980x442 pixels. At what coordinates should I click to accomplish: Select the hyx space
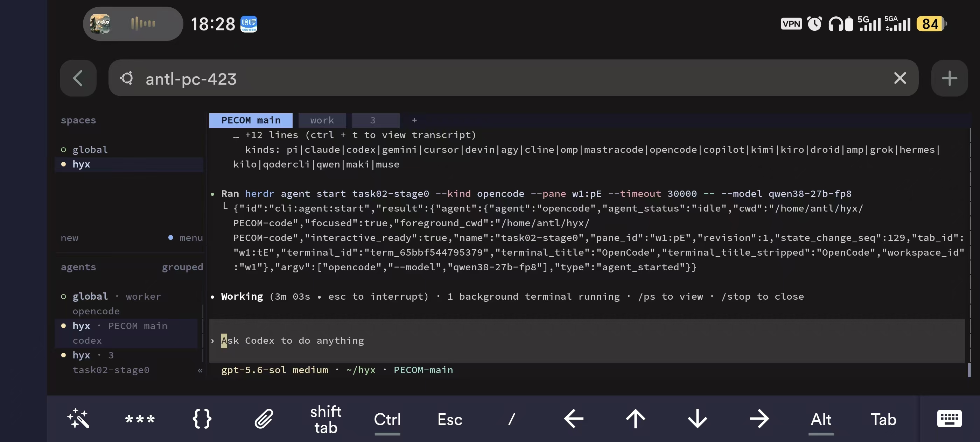129,164
